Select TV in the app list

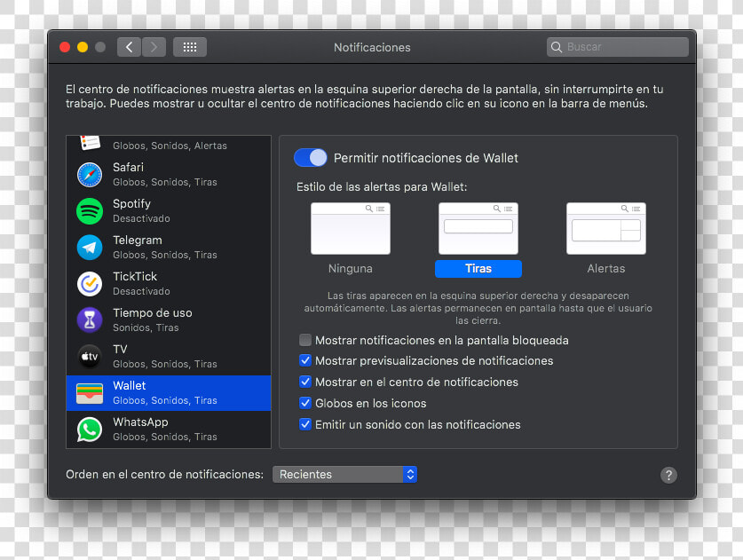pos(169,356)
